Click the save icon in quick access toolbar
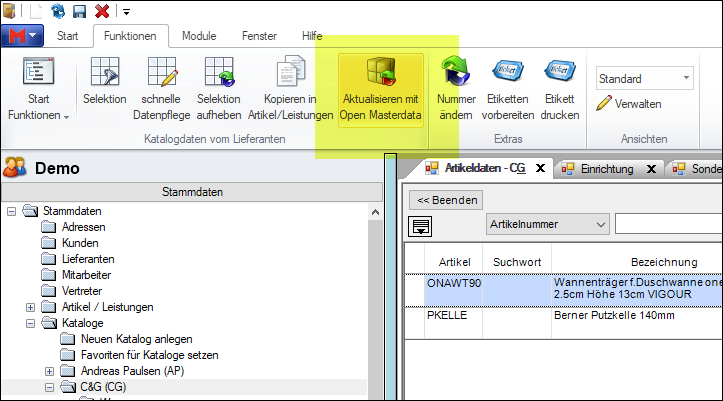Image resolution: width=723 pixels, height=401 pixels. [79, 11]
